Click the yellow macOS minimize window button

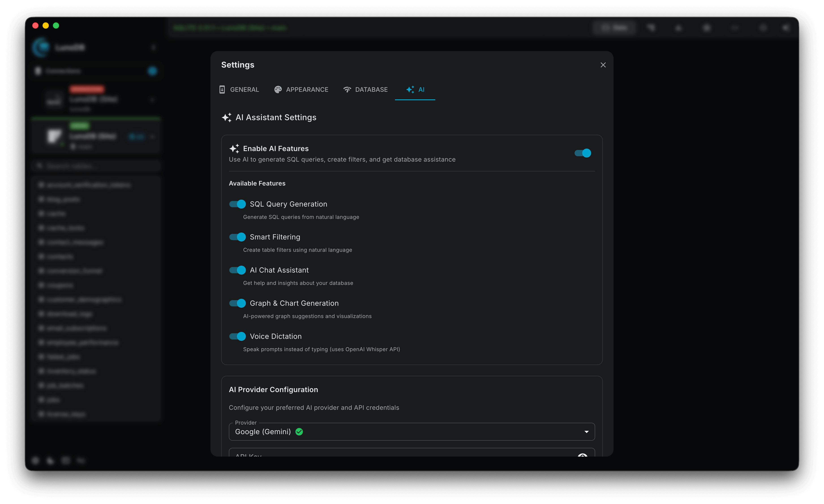[x=46, y=26]
